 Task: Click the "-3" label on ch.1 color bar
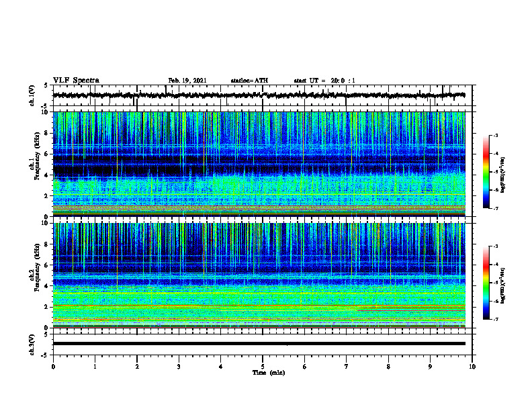point(496,135)
